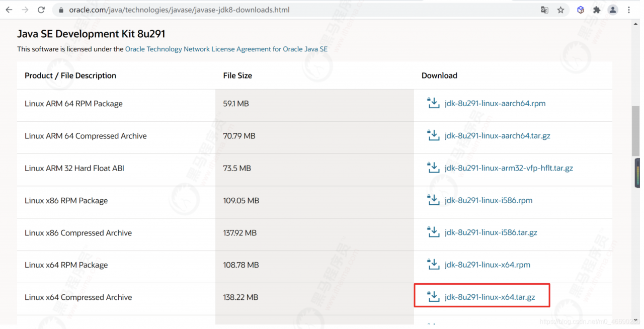Click the 137.92 MB file size
Screen dimensions: 644x329
[x=240, y=232]
